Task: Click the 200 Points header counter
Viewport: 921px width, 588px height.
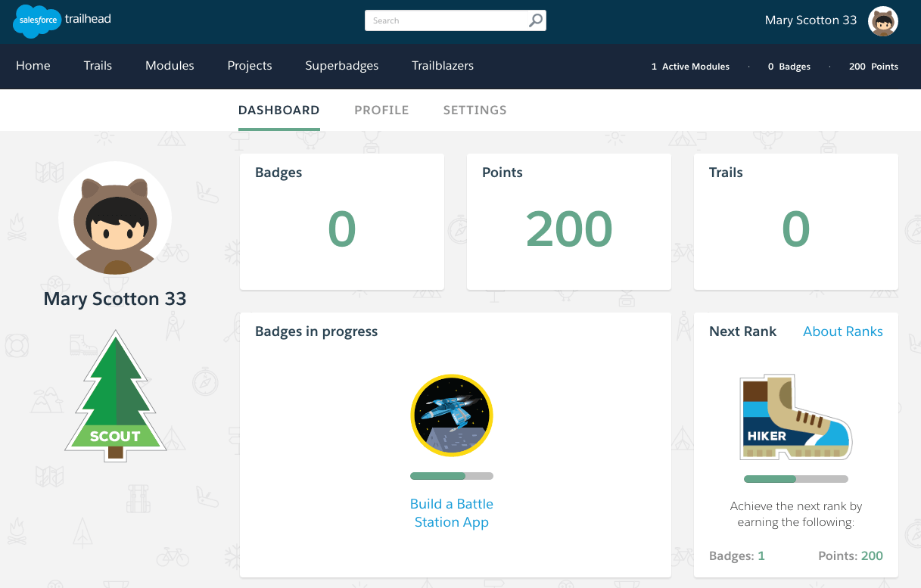Action: tap(873, 67)
